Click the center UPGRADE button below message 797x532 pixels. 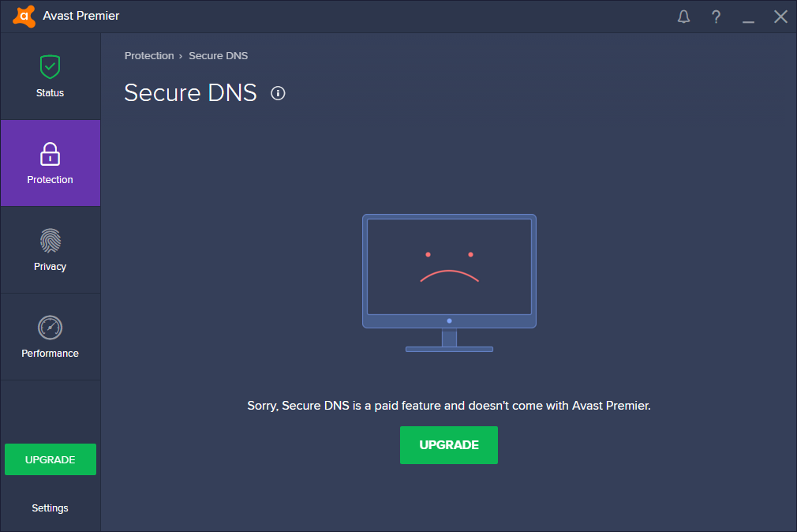pos(449,445)
